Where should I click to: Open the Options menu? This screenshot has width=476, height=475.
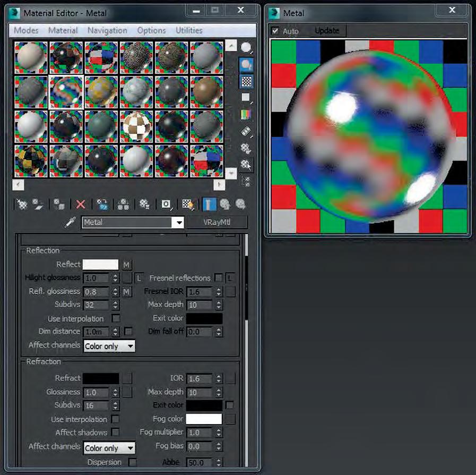151,30
